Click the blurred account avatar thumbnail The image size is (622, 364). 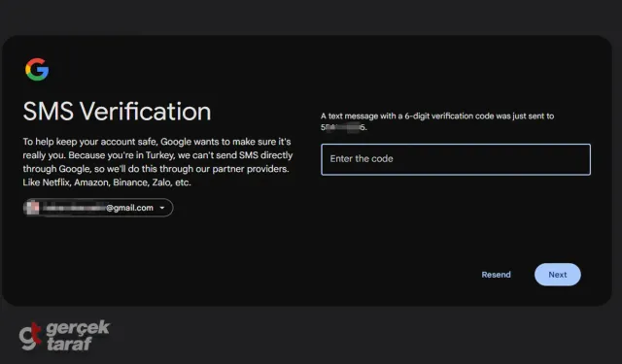32,208
